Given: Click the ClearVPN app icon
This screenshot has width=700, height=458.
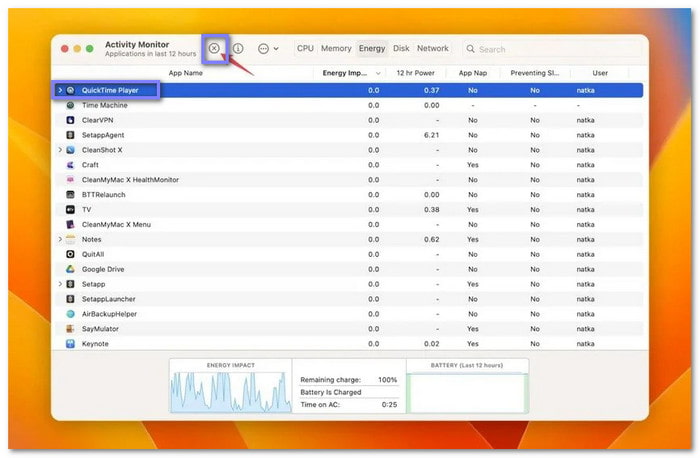Looking at the screenshot, I should pos(71,120).
